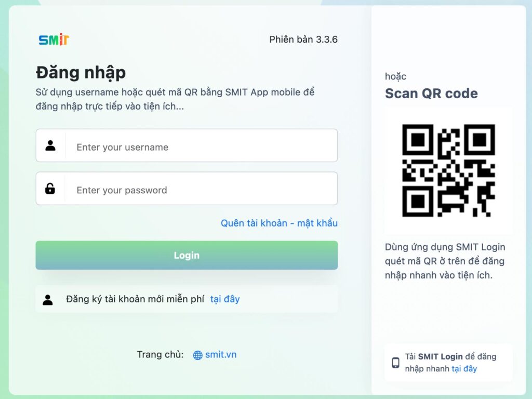532x399 pixels.
Task: Click the globe icon next to smit.vn
Action: [197, 354]
